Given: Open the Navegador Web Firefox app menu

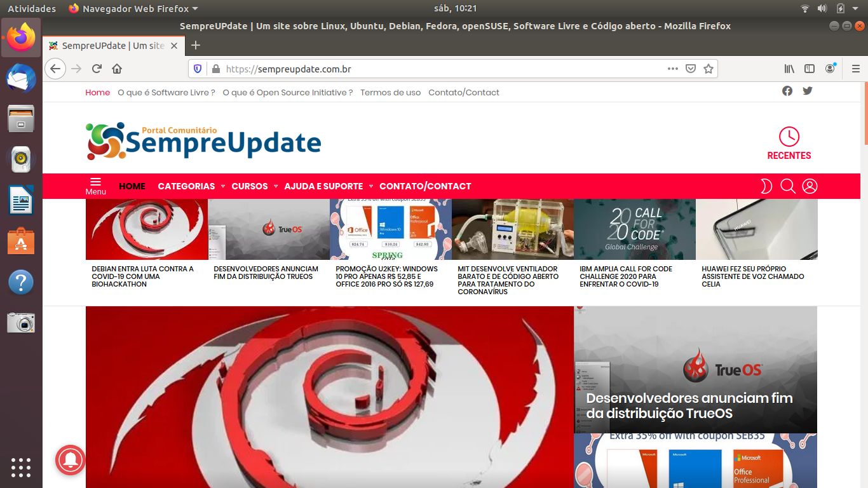Looking at the screenshot, I should point(133,8).
